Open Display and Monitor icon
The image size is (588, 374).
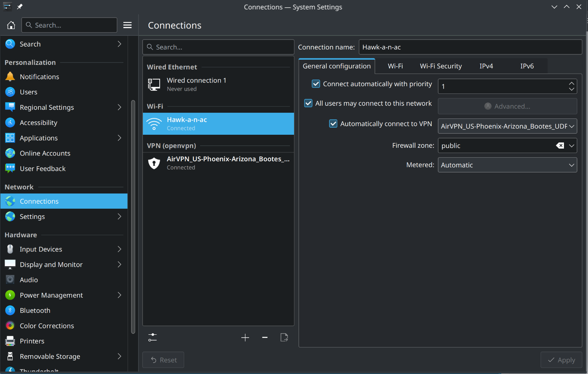point(10,265)
